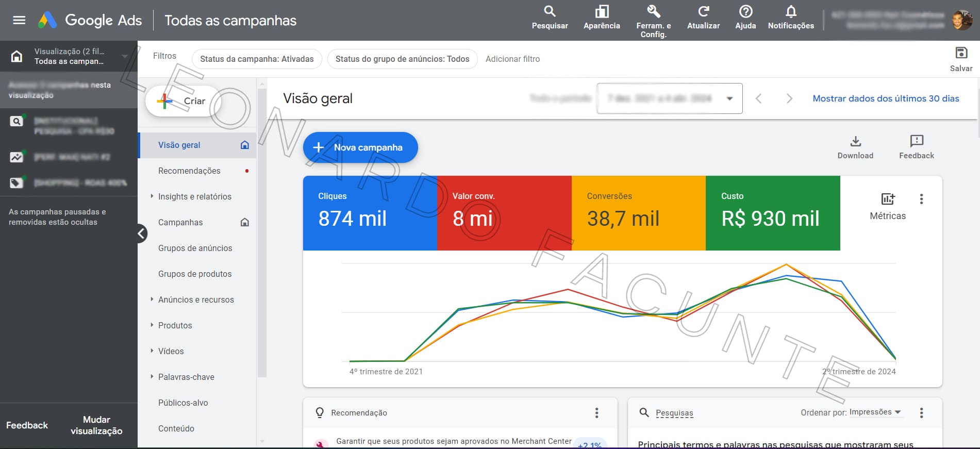Click the Salvar filter icon
This screenshot has height=449, width=980.
[x=961, y=53]
